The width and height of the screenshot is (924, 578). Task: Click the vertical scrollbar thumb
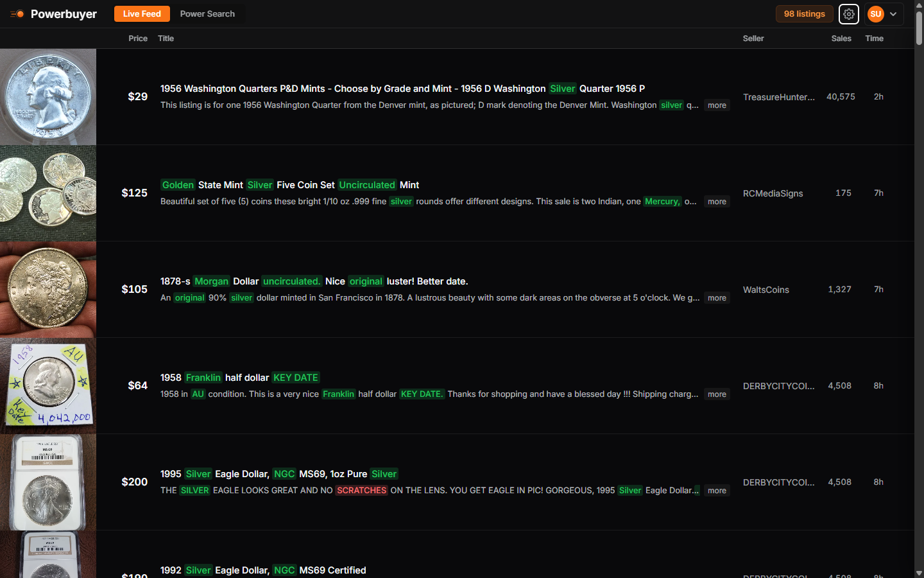click(x=919, y=28)
